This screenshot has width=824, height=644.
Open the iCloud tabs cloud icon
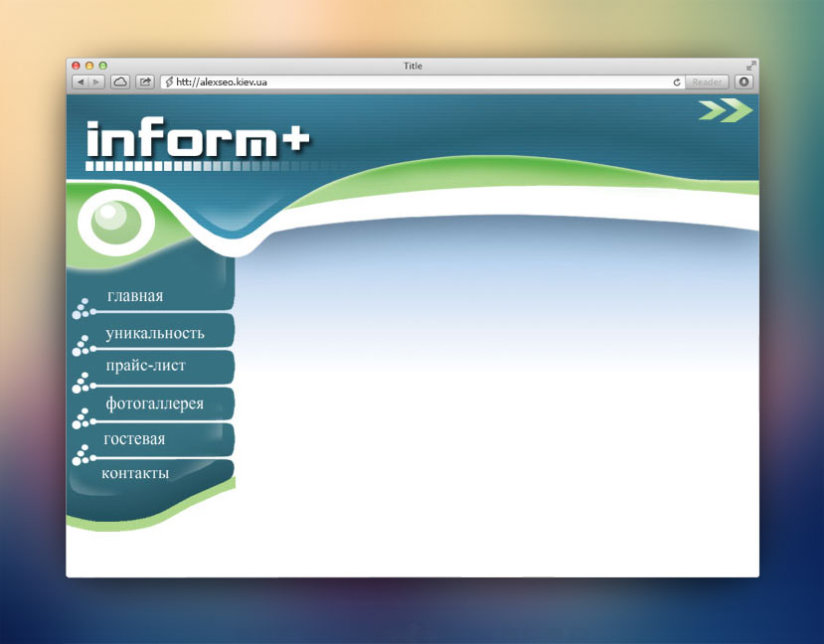[120, 81]
